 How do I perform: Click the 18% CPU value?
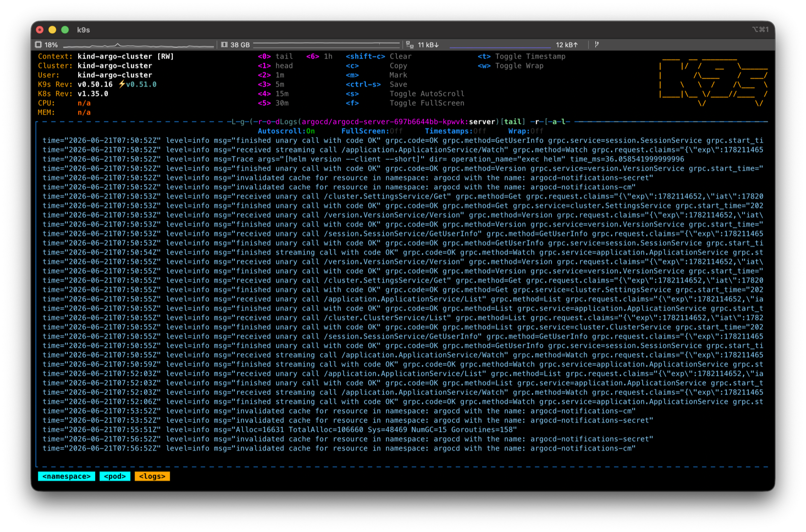[51, 45]
